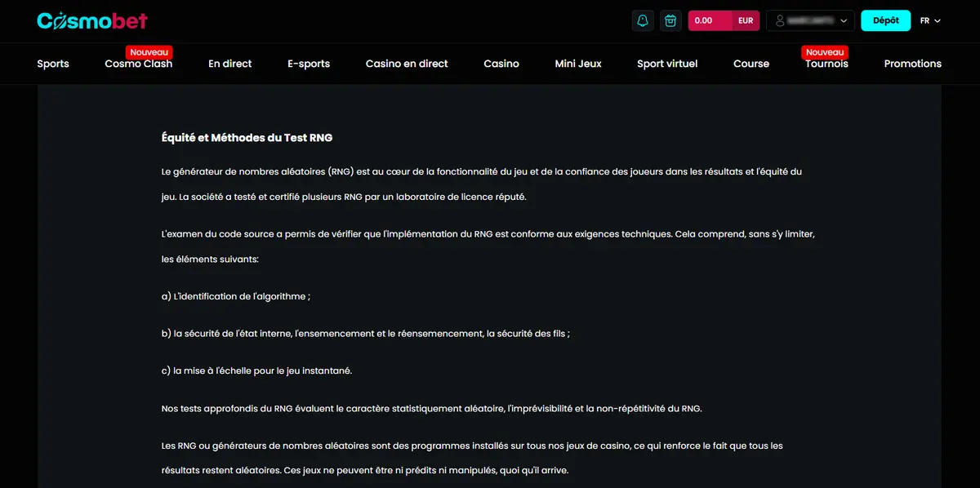The height and width of the screenshot is (488, 980).
Task: Click the Dépôt button
Action: [886, 20]
